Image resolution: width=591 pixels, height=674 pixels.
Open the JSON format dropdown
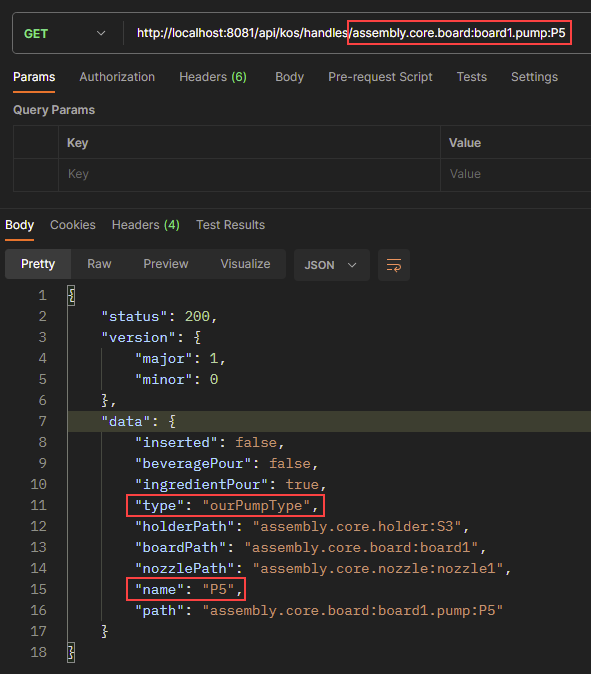[x=331, y=265]
